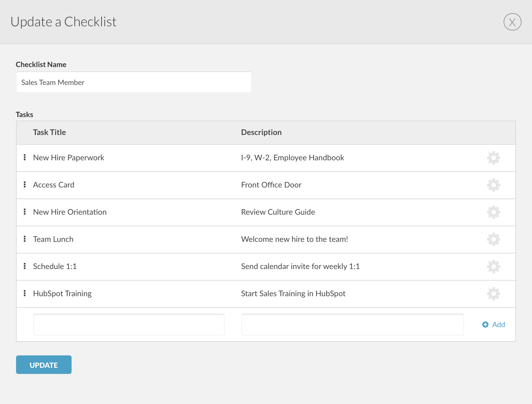Screen dimensions: 532x404
Task: Click the Task Title column header
Action: coord(49,132)
